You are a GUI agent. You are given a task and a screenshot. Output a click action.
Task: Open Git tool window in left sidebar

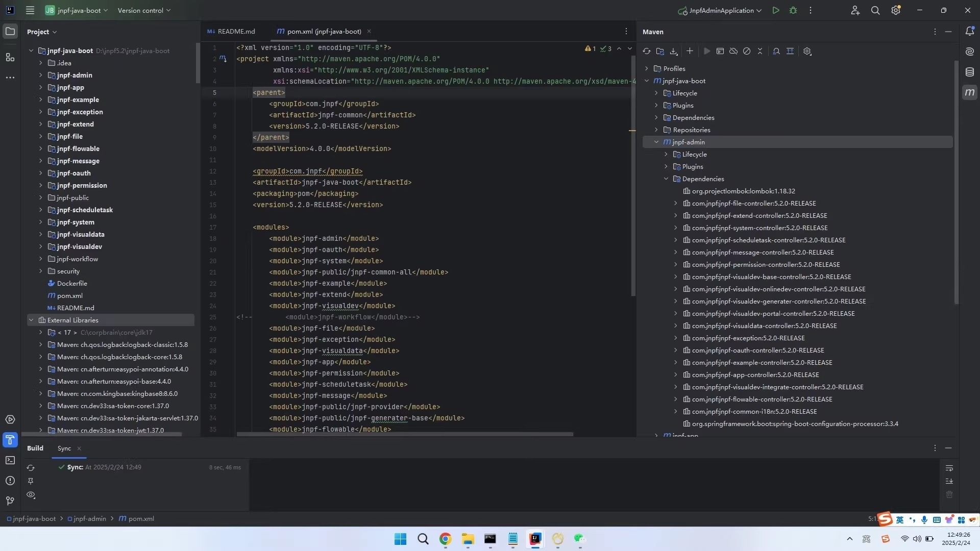[x=10, y=501]
